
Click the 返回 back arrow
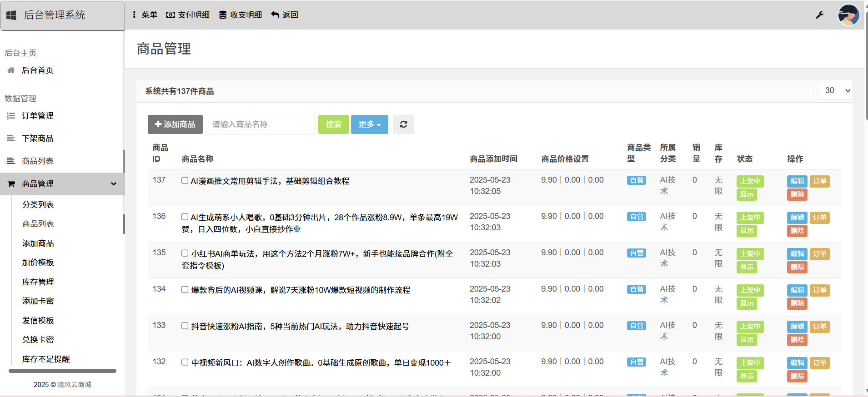tap(285, 15)
